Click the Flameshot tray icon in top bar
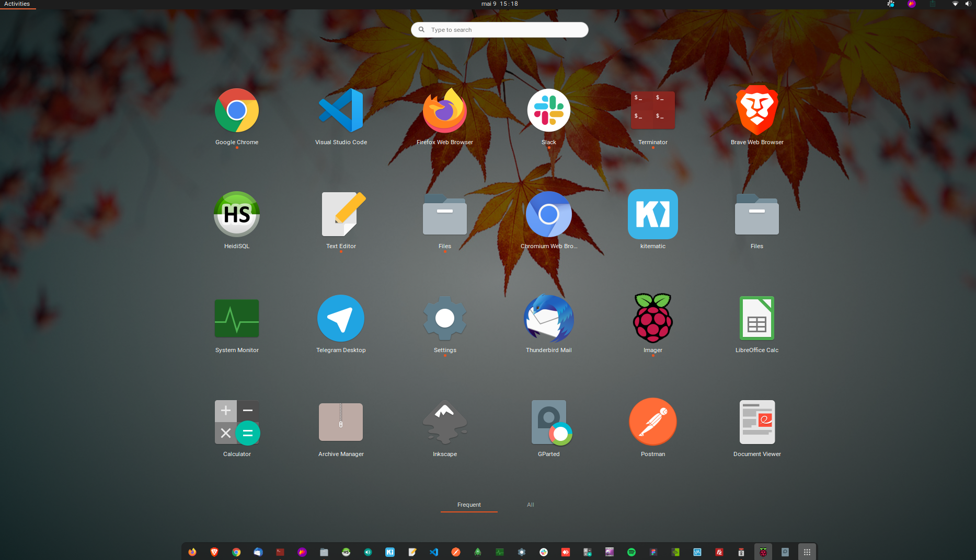Image resolution: width=976 pixels, height=560 pixels. [912, 4]
